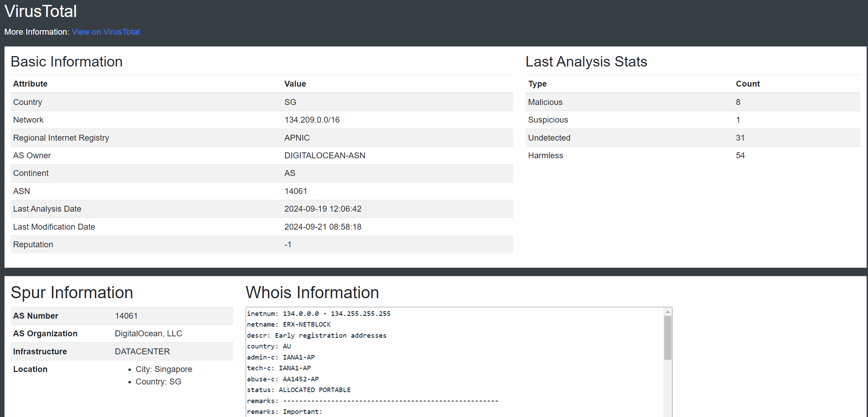Image resolution: width=868 pixels, height=417 pixels.
Task: Click the Attribute column header
Action: coord(30,84)
